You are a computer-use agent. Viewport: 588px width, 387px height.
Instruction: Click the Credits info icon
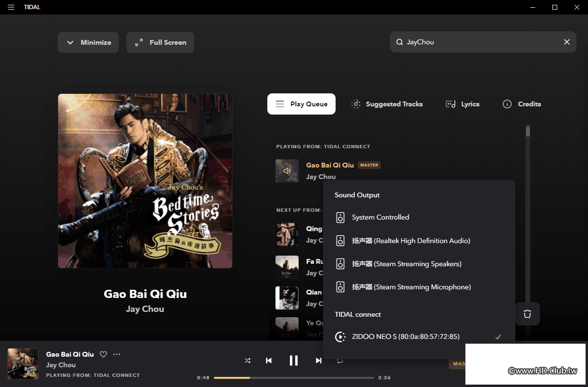(507, 104)
